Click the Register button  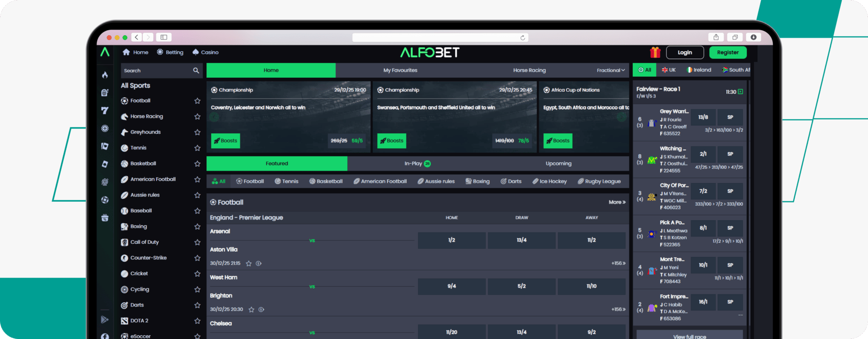(728, 53)
